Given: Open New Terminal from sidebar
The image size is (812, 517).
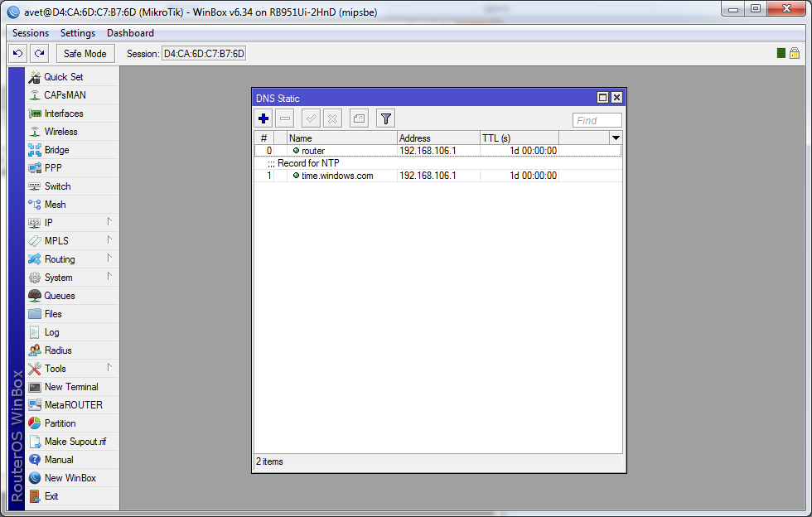Looking at the screenshot, I should [71, 387].
